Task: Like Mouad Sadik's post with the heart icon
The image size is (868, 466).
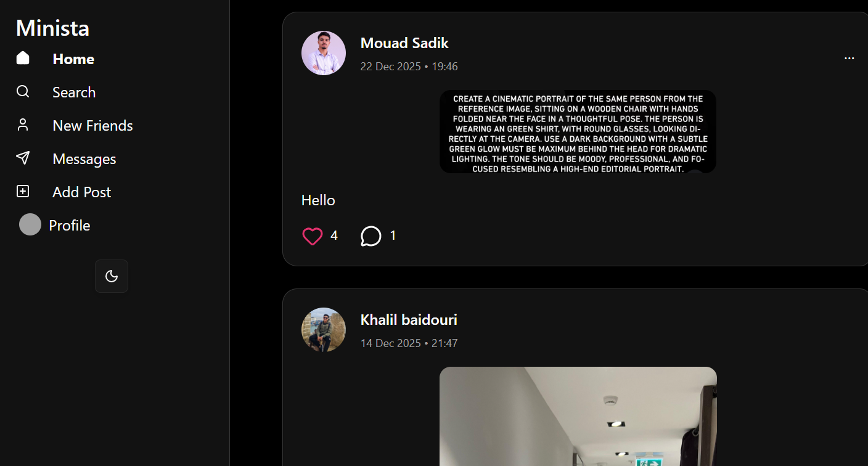Action: tap(313, 236)
